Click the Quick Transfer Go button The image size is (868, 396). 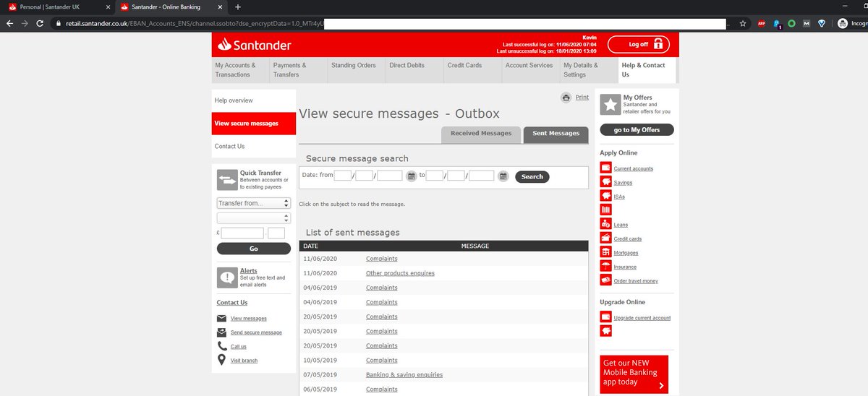tap(253, 248)
